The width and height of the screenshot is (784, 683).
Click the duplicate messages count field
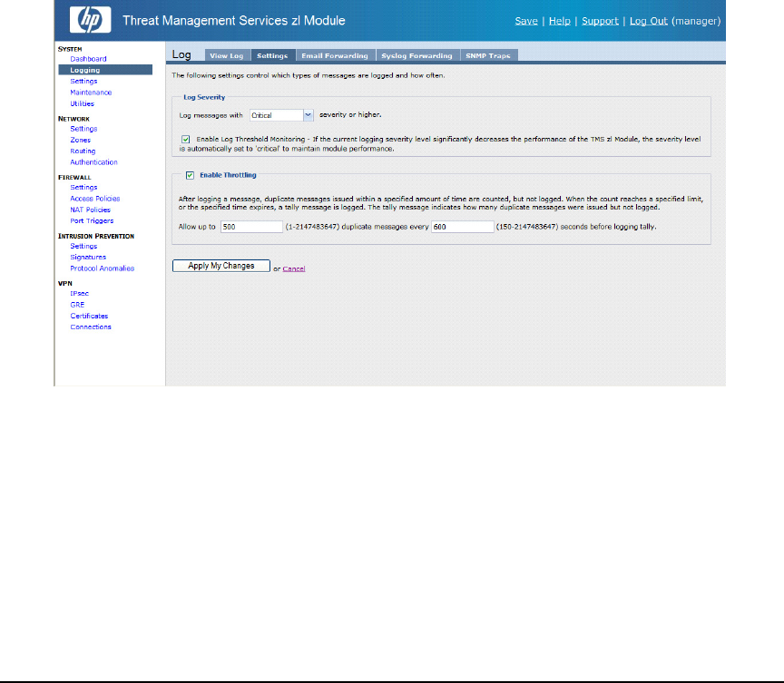[x=251, y=227]
